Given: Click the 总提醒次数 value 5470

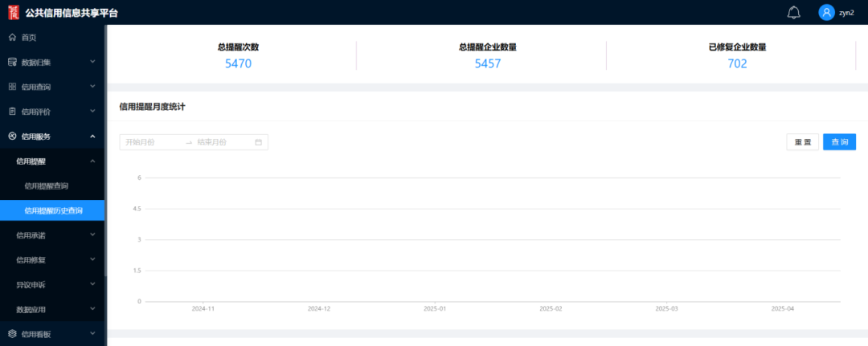Looking at the screenshot, I should [238, 63].
